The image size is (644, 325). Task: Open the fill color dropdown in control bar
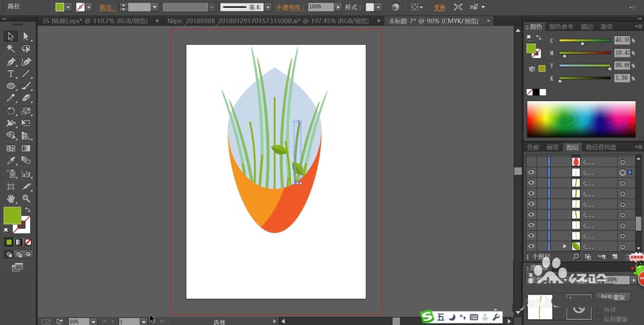[68, 7]
